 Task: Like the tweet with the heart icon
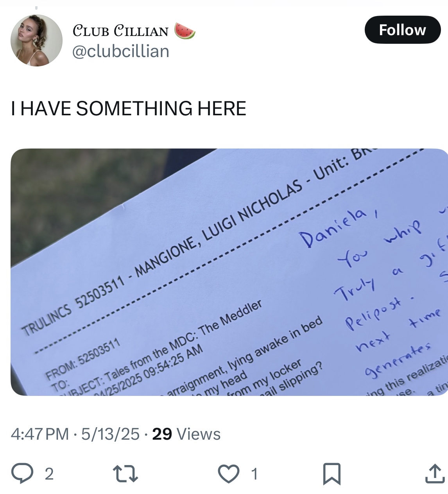228,474
